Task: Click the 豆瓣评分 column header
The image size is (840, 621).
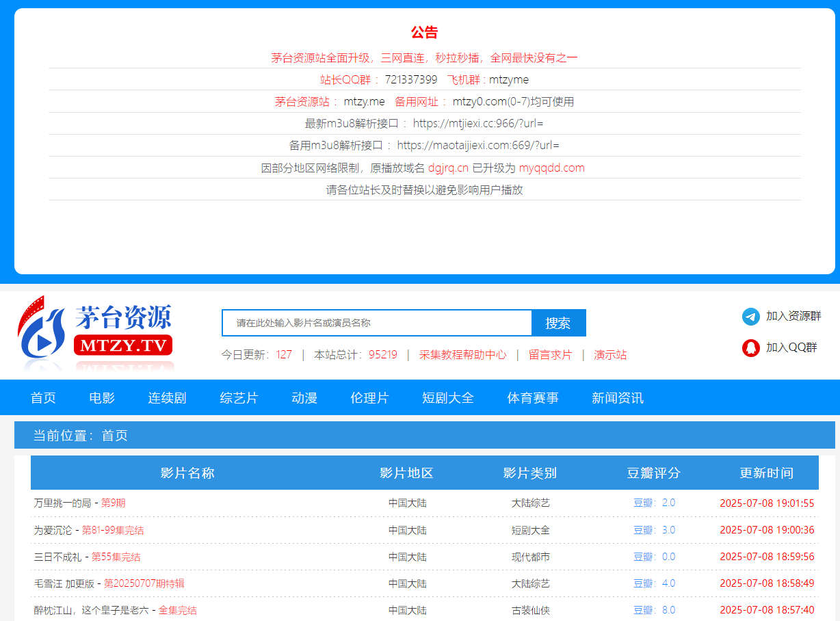Action: (x=653, y=473)
